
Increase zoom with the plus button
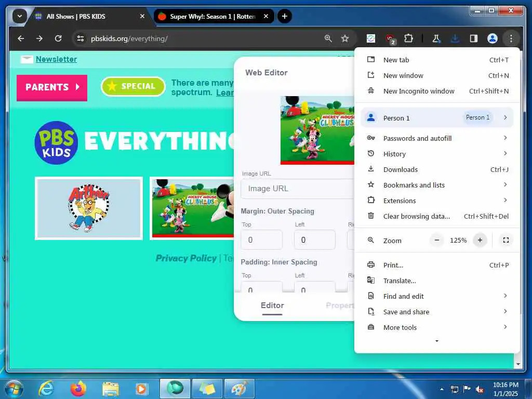coord(480,240)
